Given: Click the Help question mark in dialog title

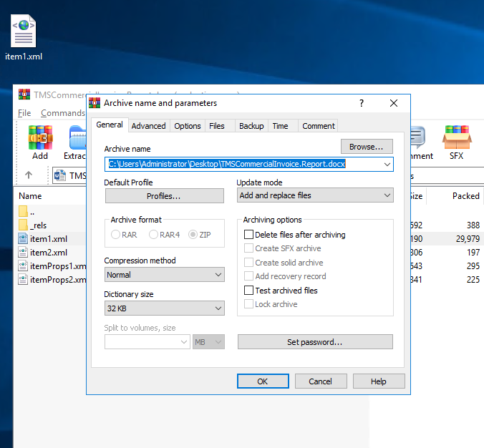Looking at the screenshot, I should point(361,103).
